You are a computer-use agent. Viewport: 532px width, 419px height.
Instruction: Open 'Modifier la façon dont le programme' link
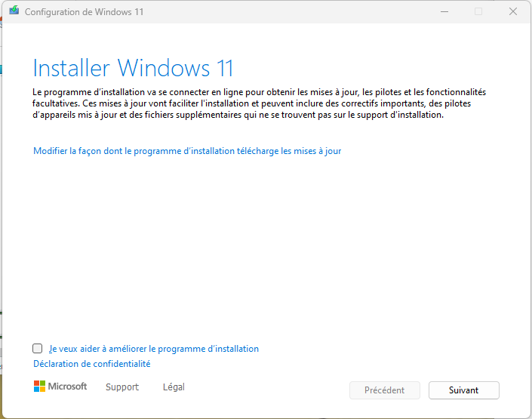coord(187,151)
